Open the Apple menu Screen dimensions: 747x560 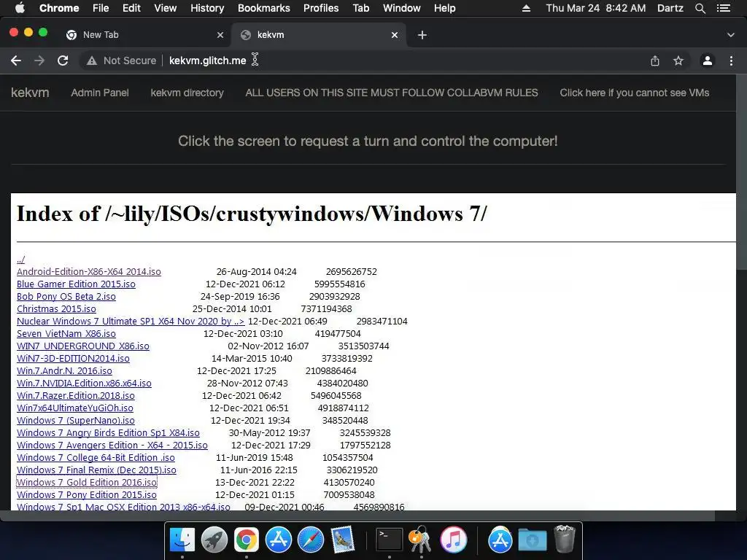(20, 8)
